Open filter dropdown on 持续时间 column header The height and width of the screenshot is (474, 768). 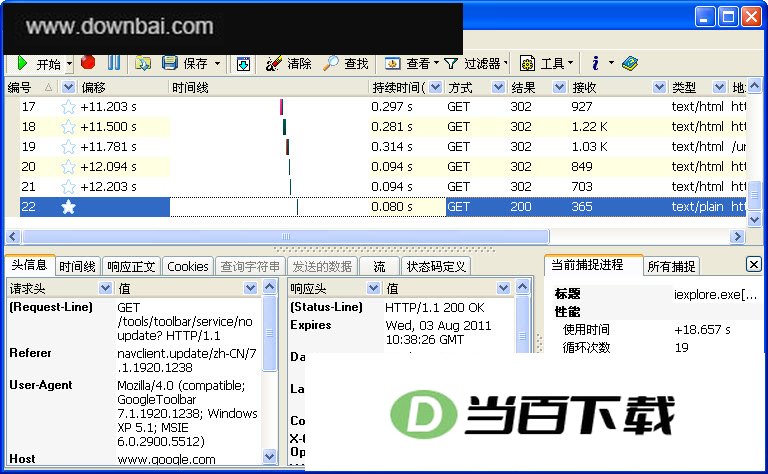435,87
